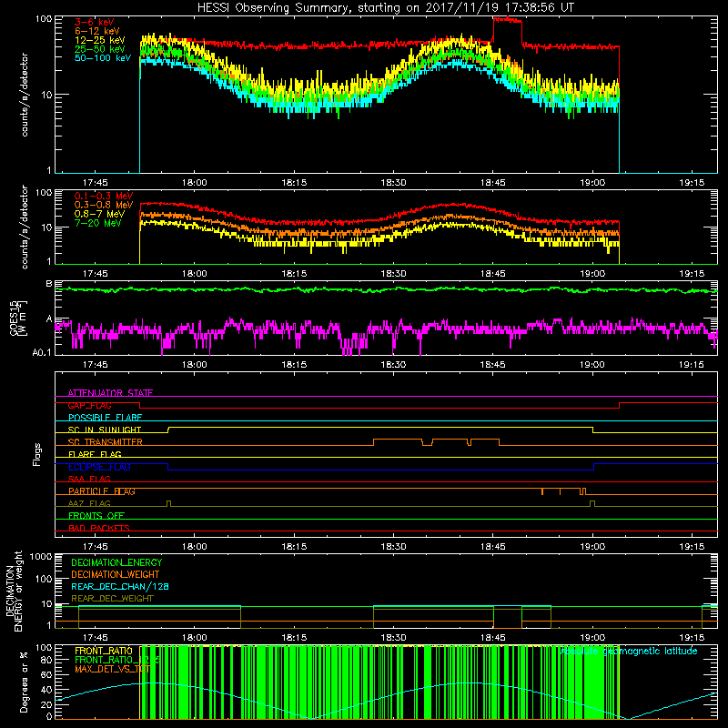Click the 0.8-7 MeV legend entry
This screenshot has width=728, height=728.
pyautogui.click(x=99, y=214)
